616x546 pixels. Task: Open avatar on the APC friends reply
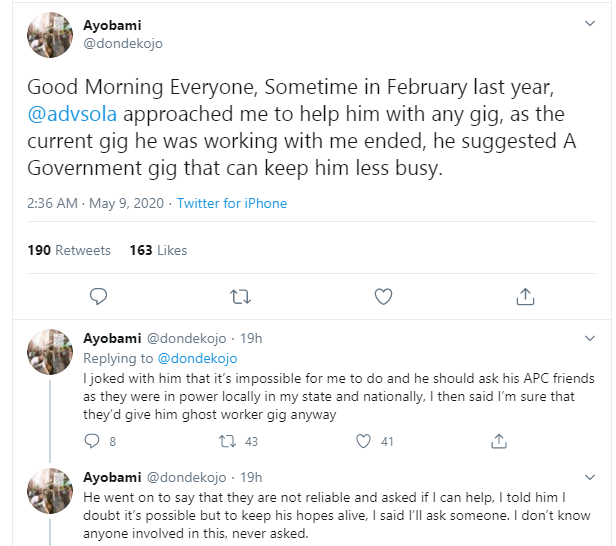[50, 352]
